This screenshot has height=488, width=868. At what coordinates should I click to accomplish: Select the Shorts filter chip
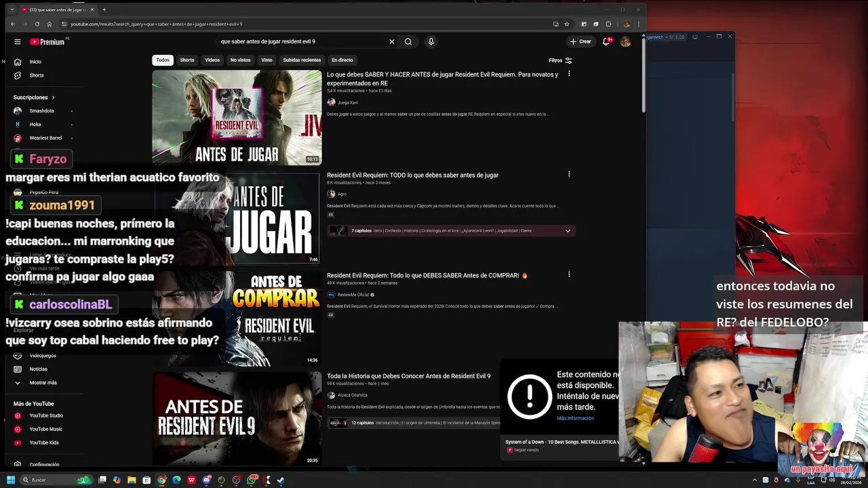187,60
